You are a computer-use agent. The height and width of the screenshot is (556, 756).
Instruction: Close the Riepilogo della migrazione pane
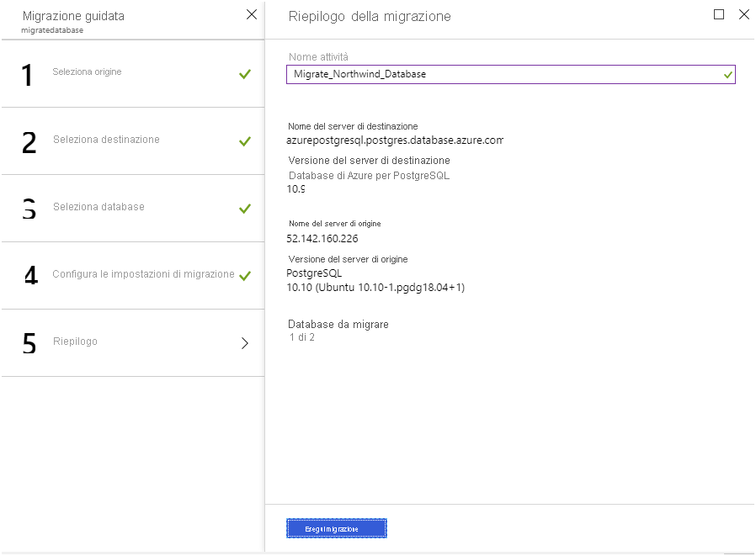(x=744, y=14)
